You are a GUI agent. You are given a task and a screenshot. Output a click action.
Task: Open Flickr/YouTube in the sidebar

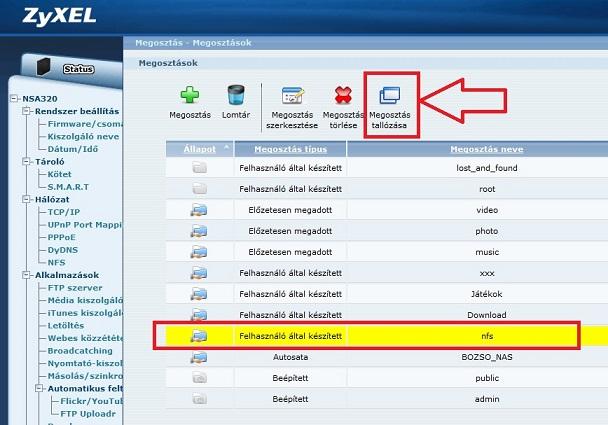coord(91,401)
